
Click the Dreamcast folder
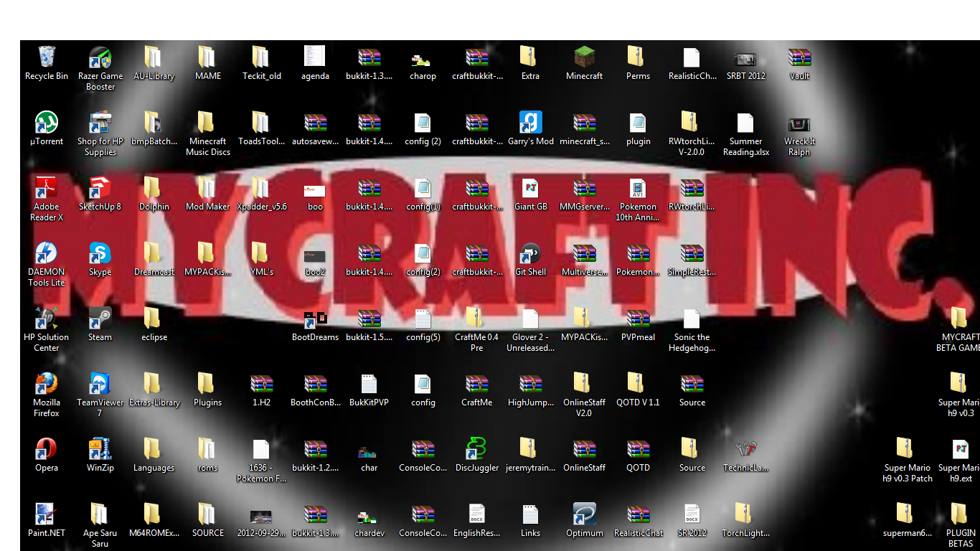click(x=153, y=253)
